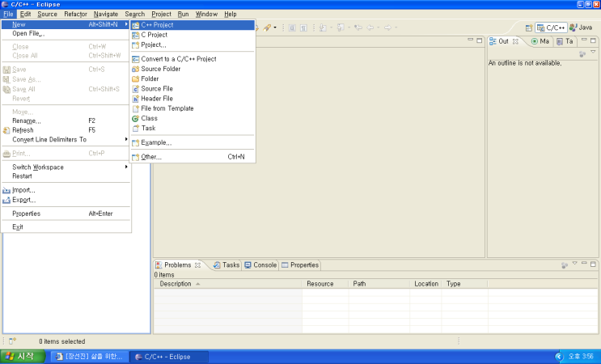Viewport: 601px width, 364px height.
Task: Select Project... in New submenu
Action: 193,44
